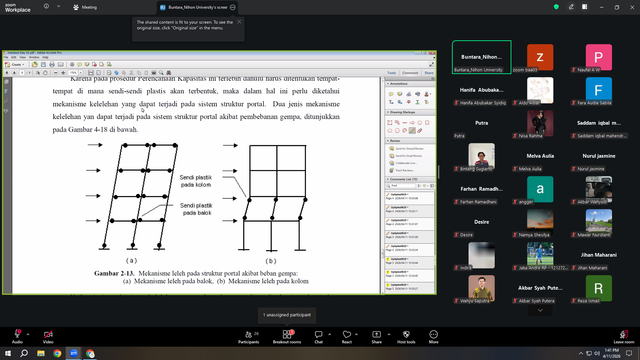This screenshot has width=640, height=360.
Task: Click the Leave room button
Action: pyautogui.click(x=624, y=336)
